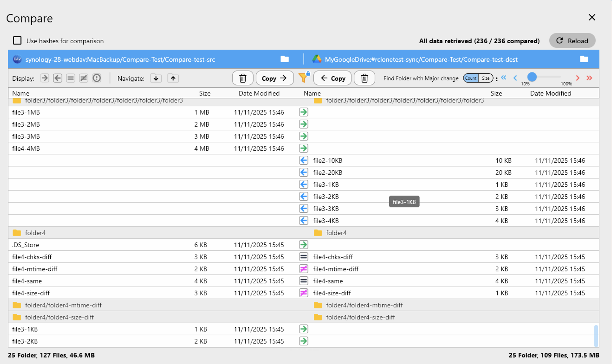
Task: Skip to the last major change folder
Action: [x=589, y=78]
